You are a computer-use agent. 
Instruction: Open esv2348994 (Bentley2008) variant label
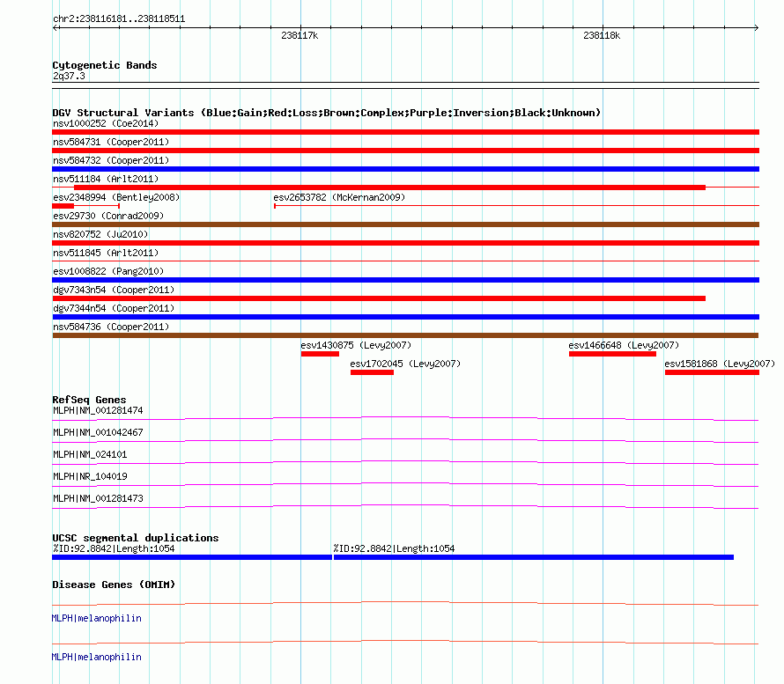click(116, 197)
